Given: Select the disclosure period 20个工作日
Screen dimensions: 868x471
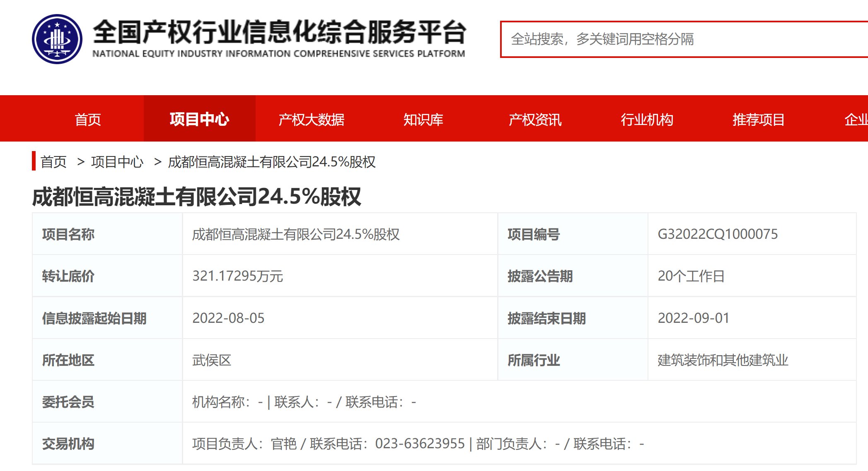Looking at the screenshot, I should [691, 276].
